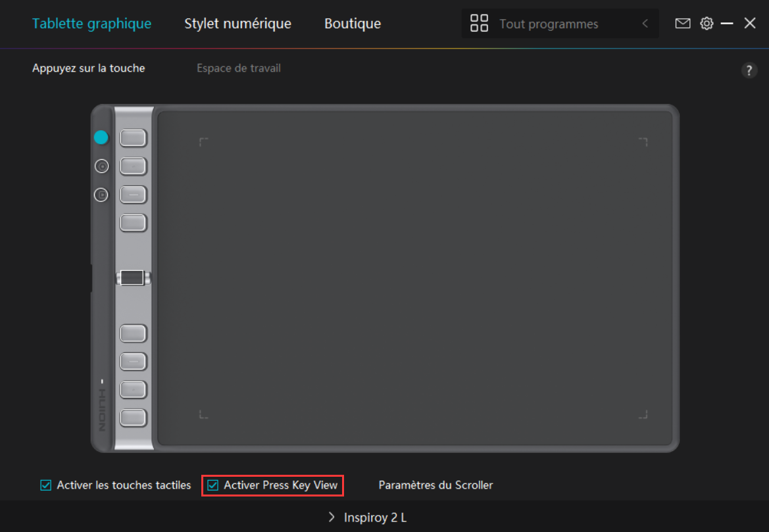
Task: Click the scroller wheel on the tablet
Action: coord(133,278)
